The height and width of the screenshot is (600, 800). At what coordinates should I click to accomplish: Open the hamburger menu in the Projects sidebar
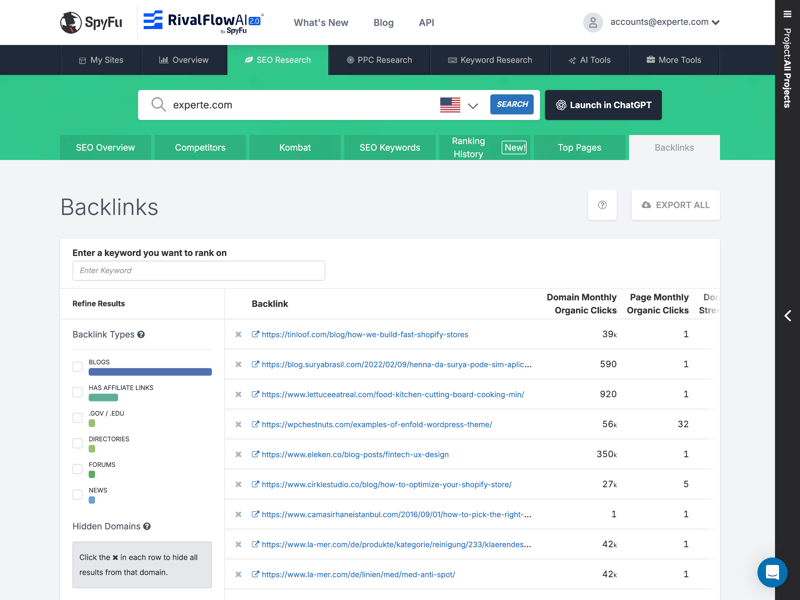[787, 14]
